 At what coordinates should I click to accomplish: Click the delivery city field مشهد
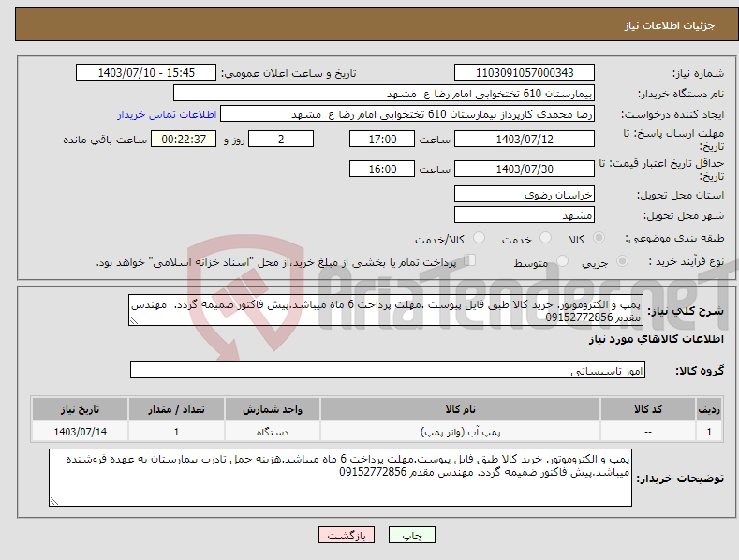525,215
